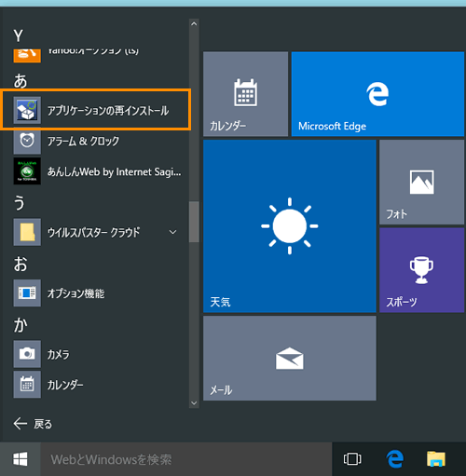
Task: Open the カレンダー tile
Action: pos(245,94)
